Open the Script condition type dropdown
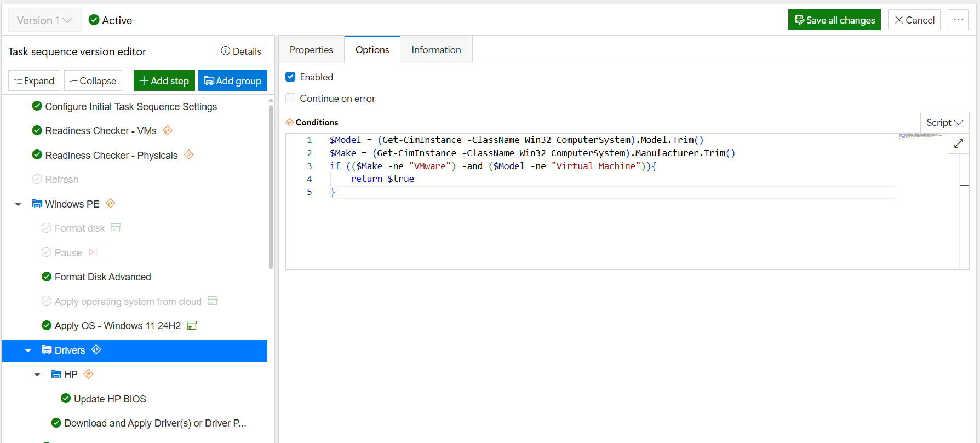980x443 pixels. (944, 123)
